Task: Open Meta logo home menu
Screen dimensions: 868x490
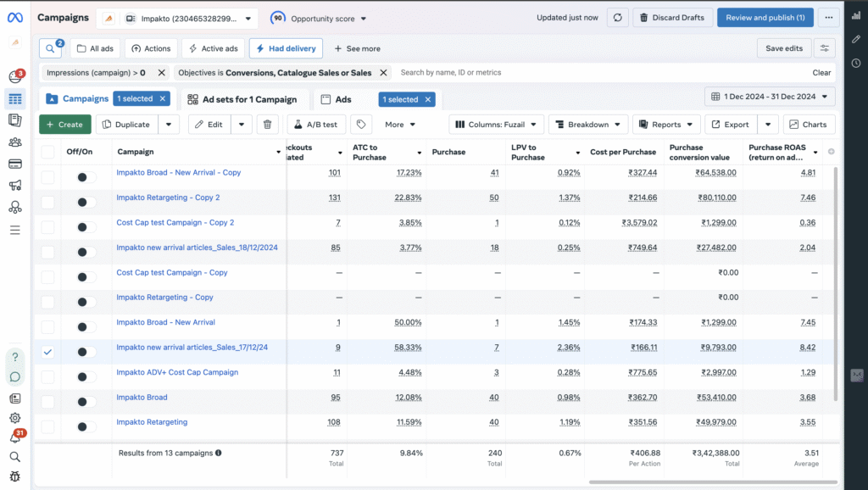Action: tap(15, 18)
